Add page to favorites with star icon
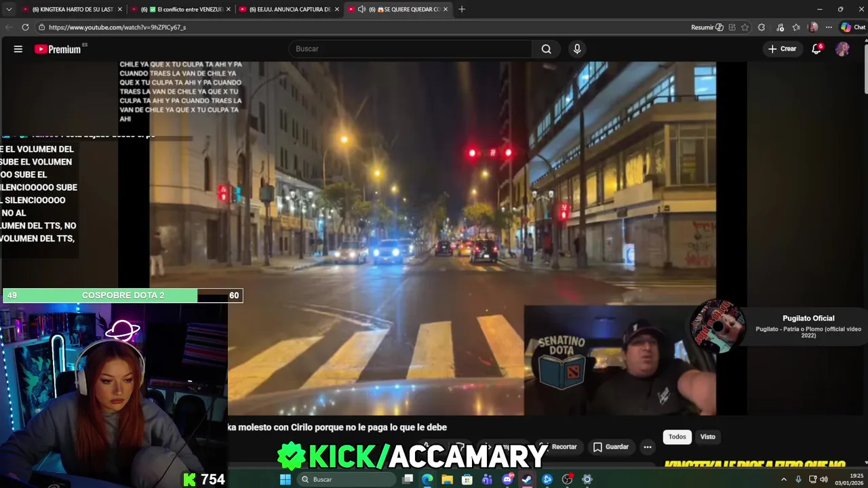 tap(745, 27)
